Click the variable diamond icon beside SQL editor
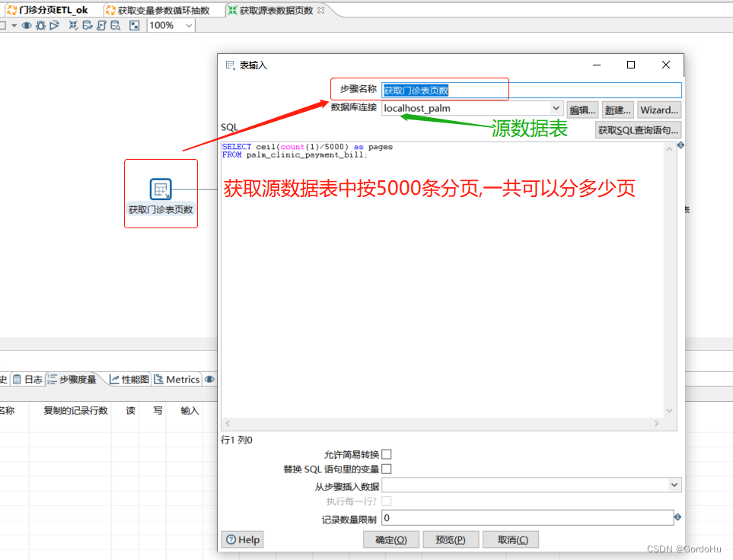 coord(680,145)
